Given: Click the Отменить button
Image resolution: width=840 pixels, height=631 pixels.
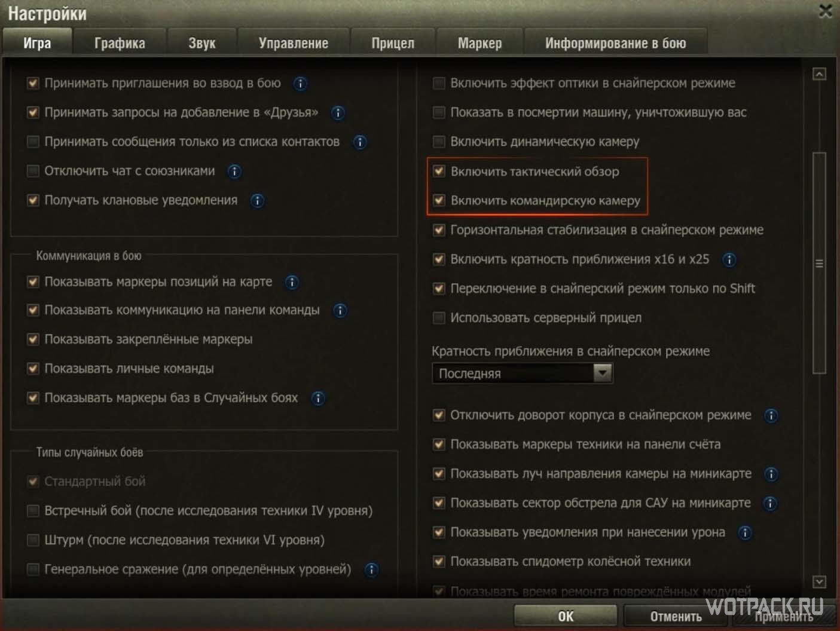Looking at the screenshot, I should [676, 616].
